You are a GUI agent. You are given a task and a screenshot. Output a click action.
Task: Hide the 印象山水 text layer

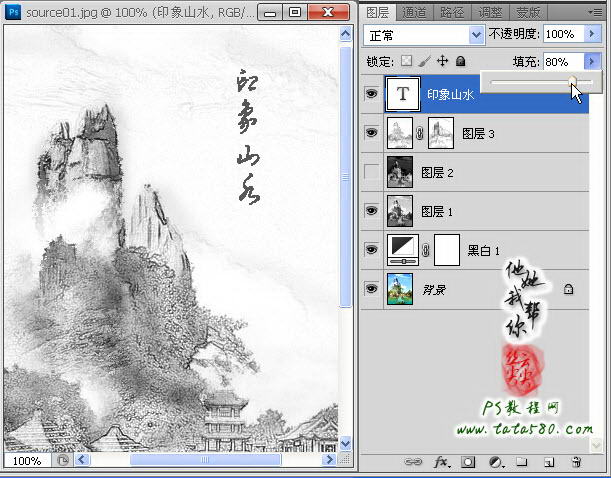(372, 93)
